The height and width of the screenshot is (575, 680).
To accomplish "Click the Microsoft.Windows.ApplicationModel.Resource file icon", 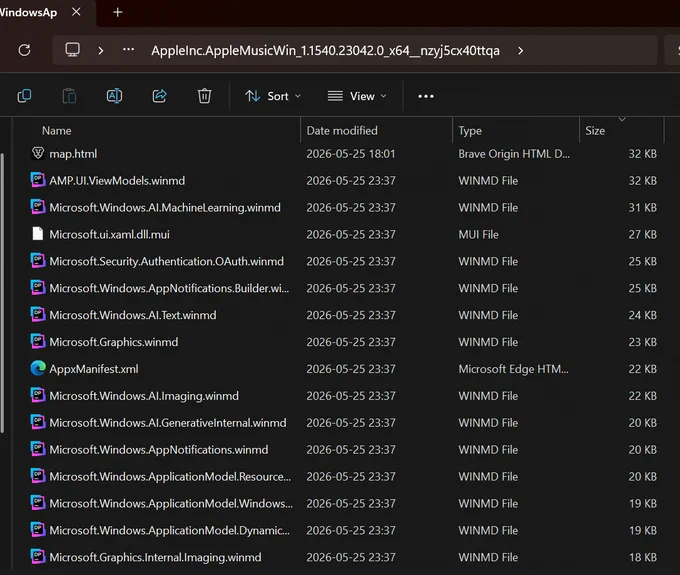I will tap(38, 476).
